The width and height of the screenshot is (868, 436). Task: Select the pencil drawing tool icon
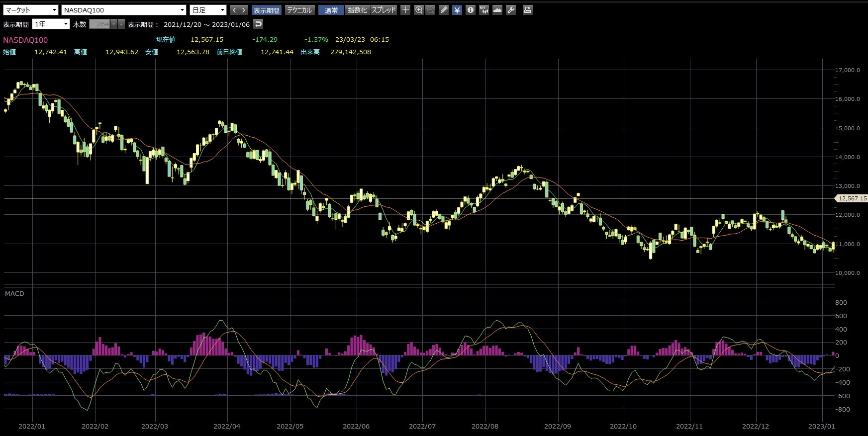pos(444,10)
